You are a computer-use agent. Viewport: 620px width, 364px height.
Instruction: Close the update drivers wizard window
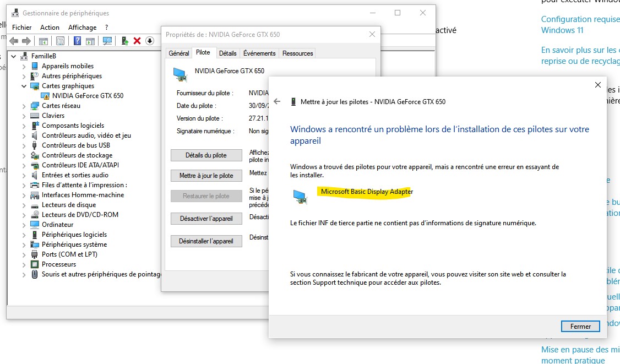click(x=598, y=85)
